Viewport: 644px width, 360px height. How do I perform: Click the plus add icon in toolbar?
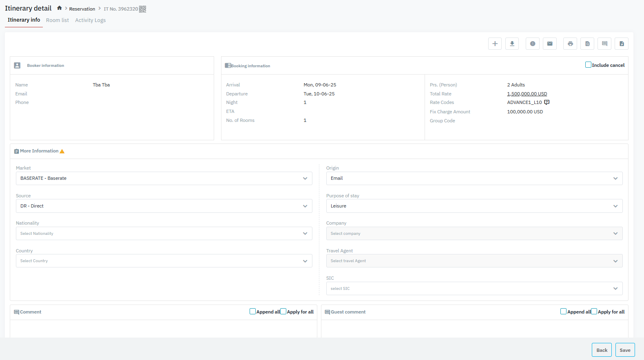[x=495, y=44]
